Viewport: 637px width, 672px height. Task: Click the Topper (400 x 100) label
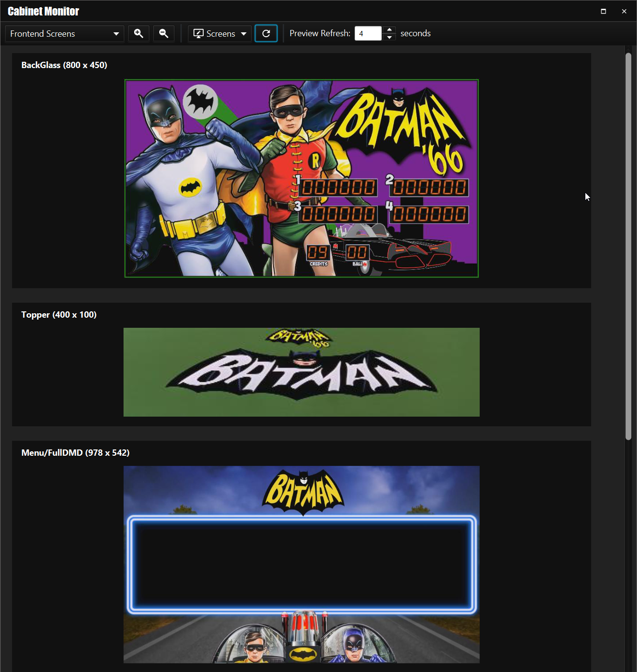click(59, 315)
